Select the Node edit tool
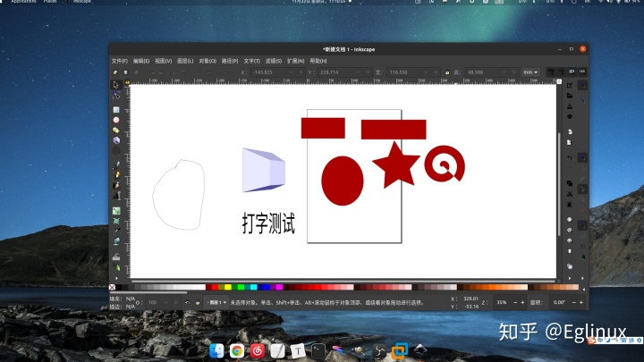Image resolution: width=644 pixels, height=362 pixels. click(116, 96)
